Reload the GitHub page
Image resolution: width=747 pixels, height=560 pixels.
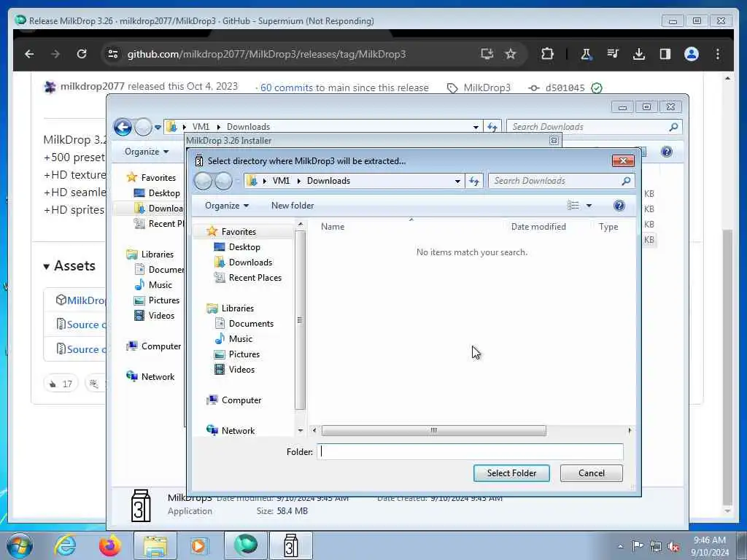82,54
